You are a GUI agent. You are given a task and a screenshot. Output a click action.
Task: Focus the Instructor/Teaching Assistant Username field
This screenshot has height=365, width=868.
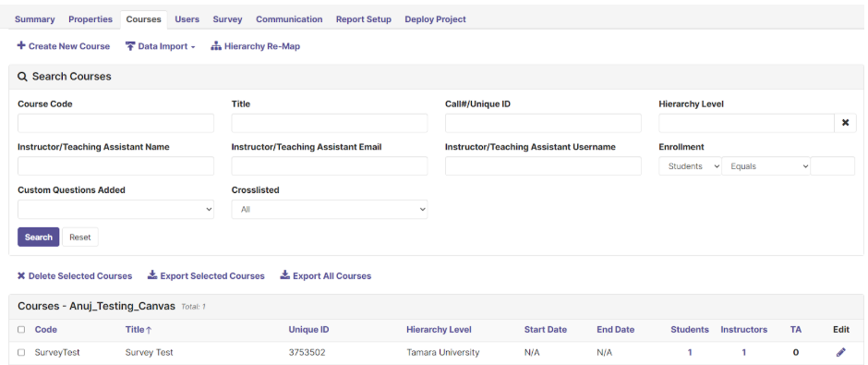click(x=543, y=166)
